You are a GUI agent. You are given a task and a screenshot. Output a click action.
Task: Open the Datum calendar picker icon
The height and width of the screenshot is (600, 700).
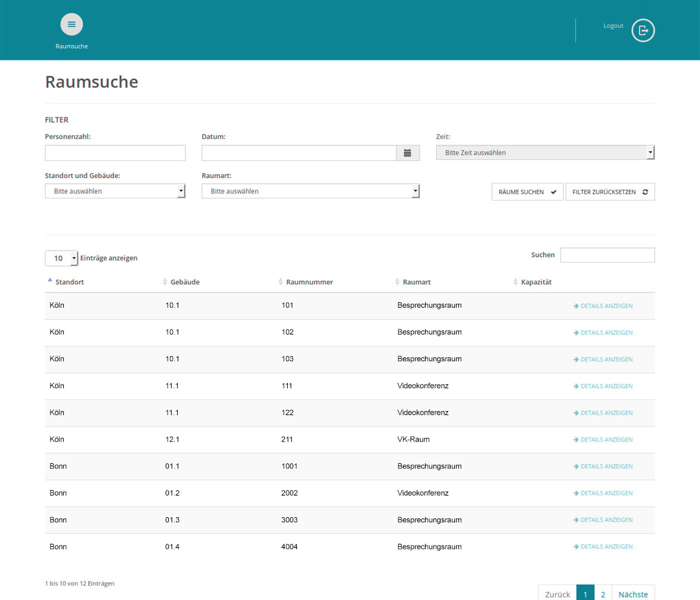[x=408, y=153]
